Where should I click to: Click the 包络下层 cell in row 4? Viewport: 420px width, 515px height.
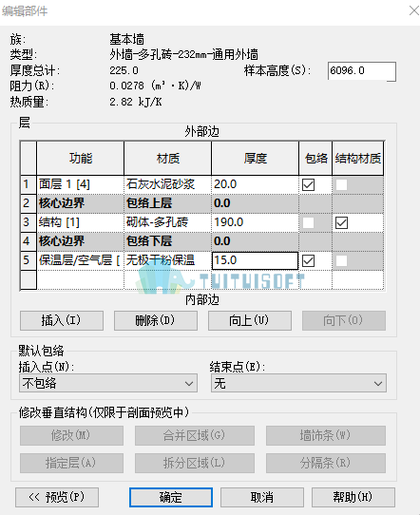168,241
